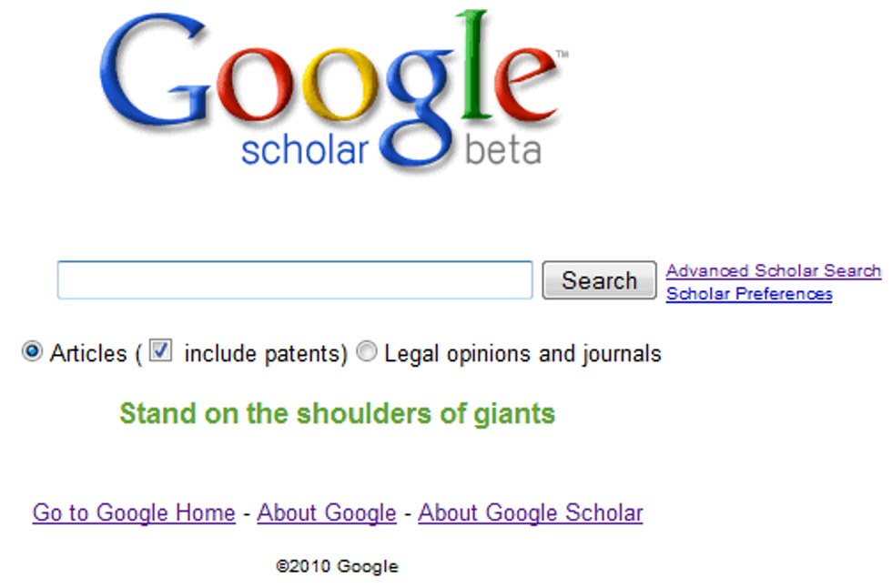The image size is (892, 588).
Task: Click the trademark symbol beside Google logo
Action: (562, 56)
